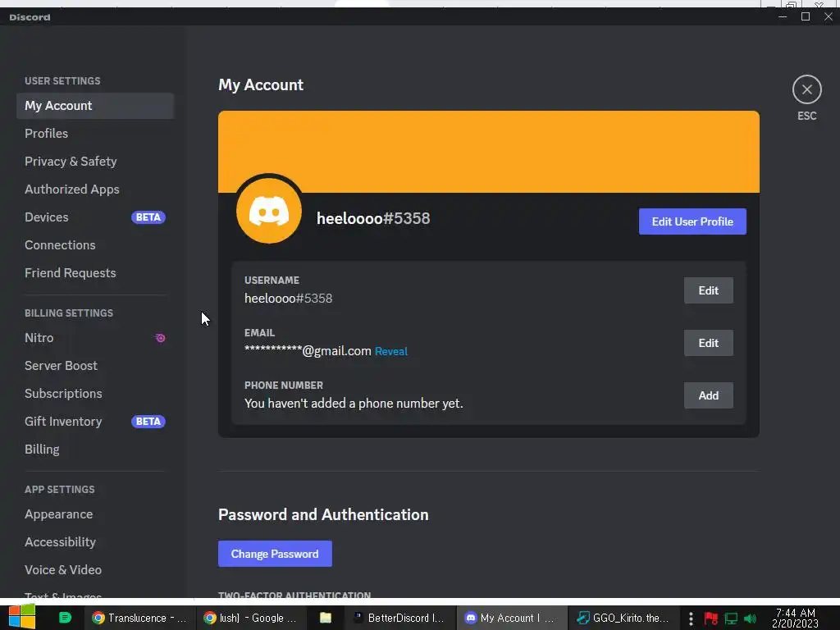
Task: Click the My Account page heading
Action: pyautogui.click(x=261, y=85)
